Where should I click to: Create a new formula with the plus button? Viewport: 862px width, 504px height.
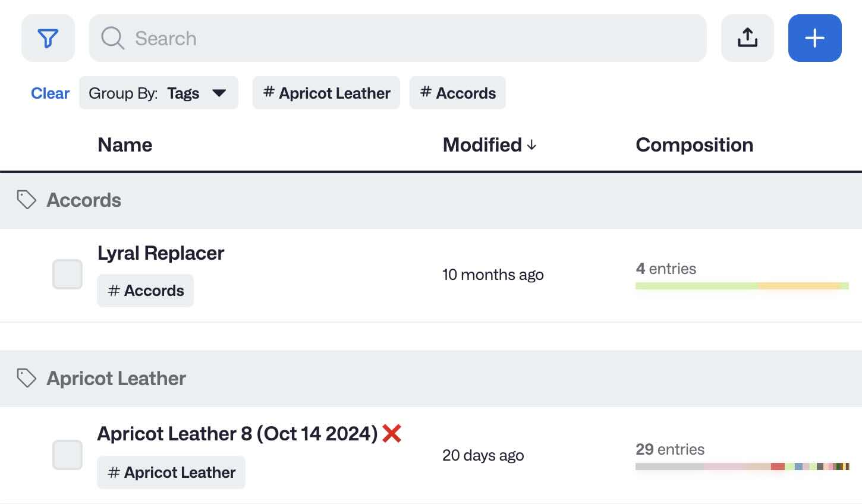(814, 37)
